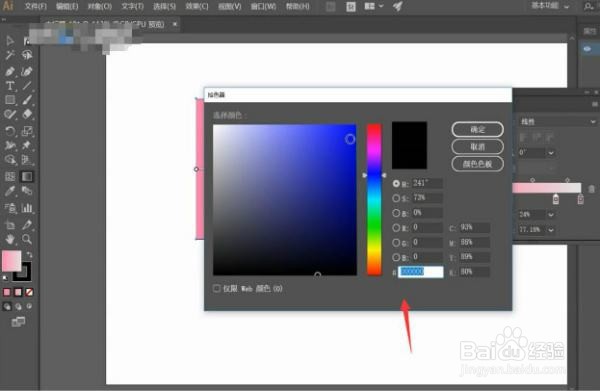Viewport: 600px width, 391px height.
Task: Select the Shape Builder tool
Action: pos(10,160)
